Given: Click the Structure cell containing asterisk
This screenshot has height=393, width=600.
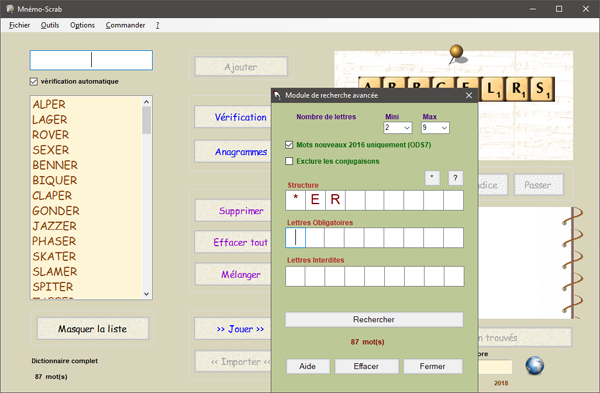Looking at the screenshot, I should click(x=295, y=200).
